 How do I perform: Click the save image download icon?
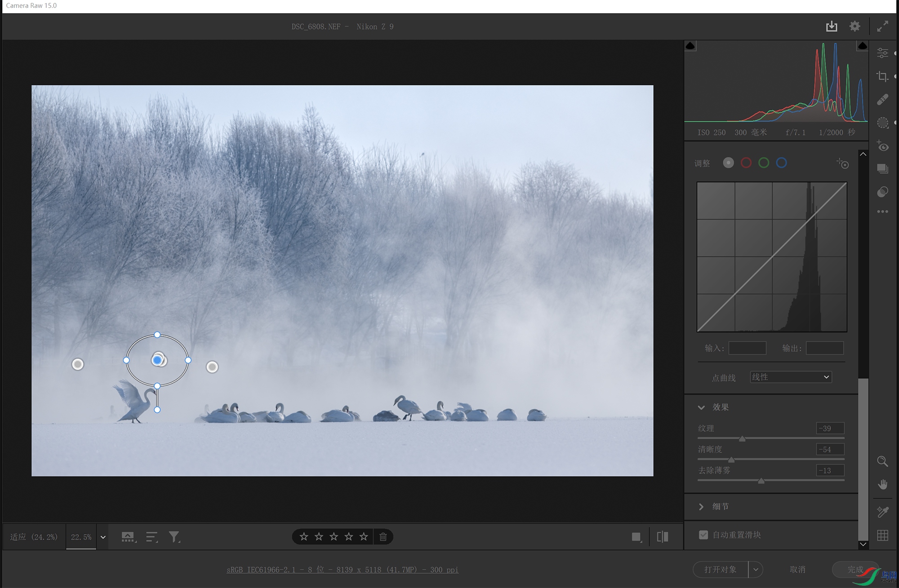(x=832, y=27)
